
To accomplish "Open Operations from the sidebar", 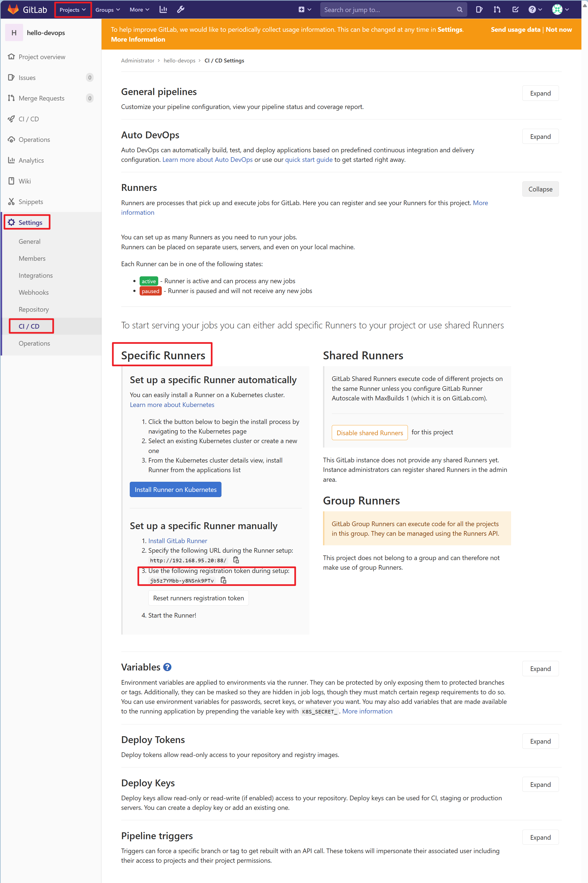I will [34, 139].
